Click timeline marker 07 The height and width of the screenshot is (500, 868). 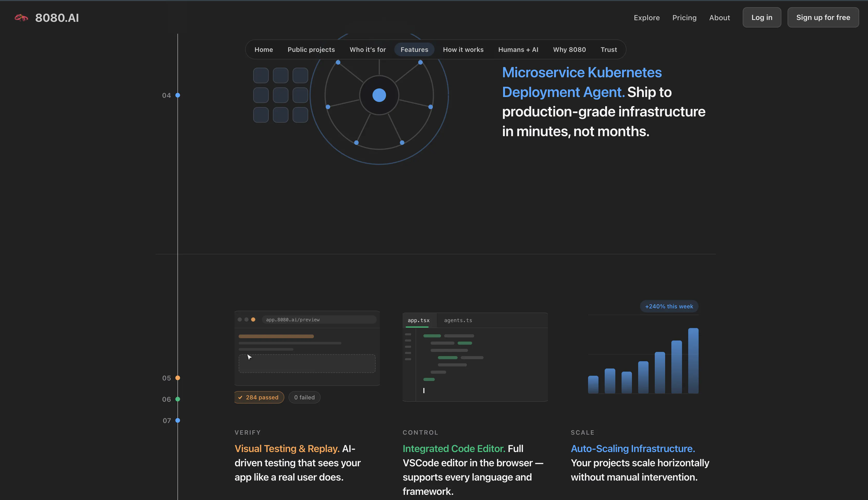pyautogui.click(x=178, y=420)
